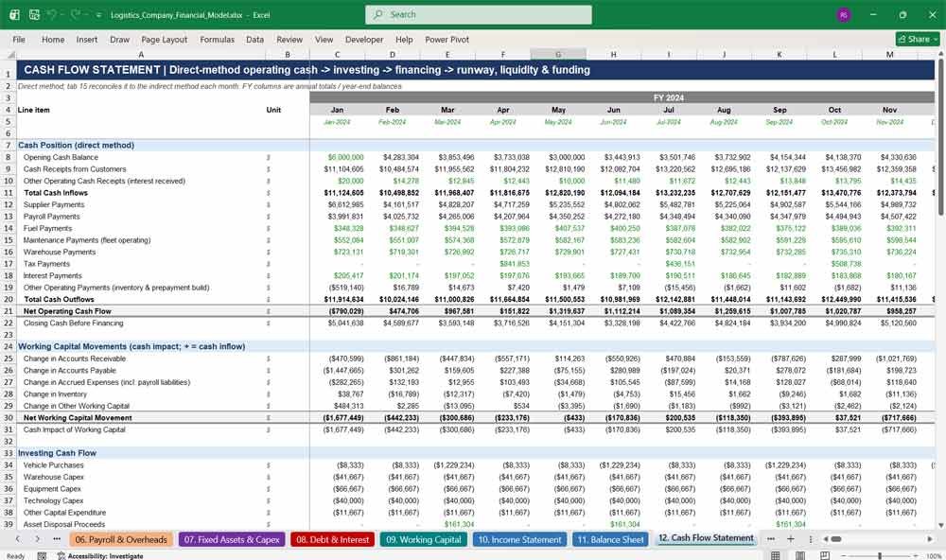Click the left sheet-tabs ellipsis
This screenshot has height=560, width=946.
click(57, 539)
